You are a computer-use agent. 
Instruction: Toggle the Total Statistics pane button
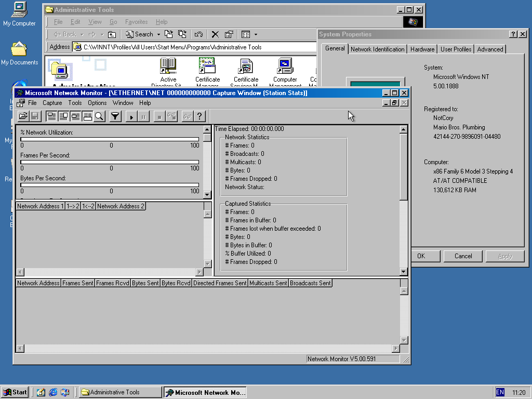tap(64, 116)
